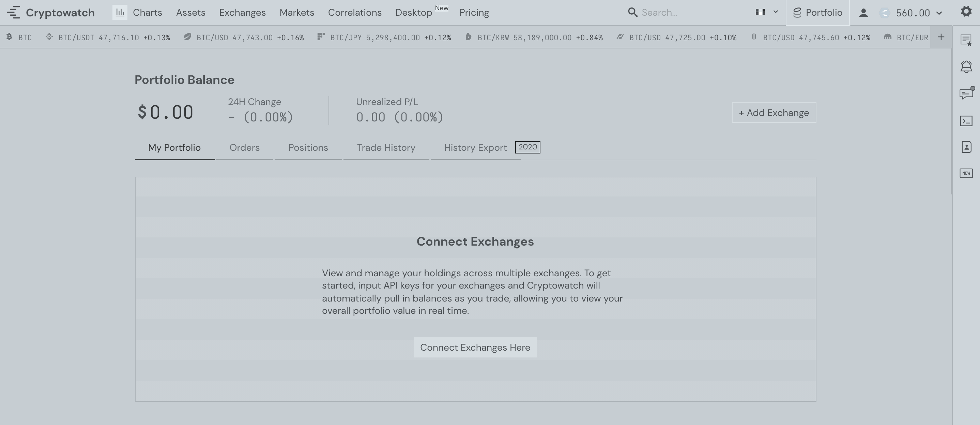Image resolution: width=980 pixels, height=425 pixels.
Task: Click the BTC/KRW exchange icon
Action: point(468,36)
